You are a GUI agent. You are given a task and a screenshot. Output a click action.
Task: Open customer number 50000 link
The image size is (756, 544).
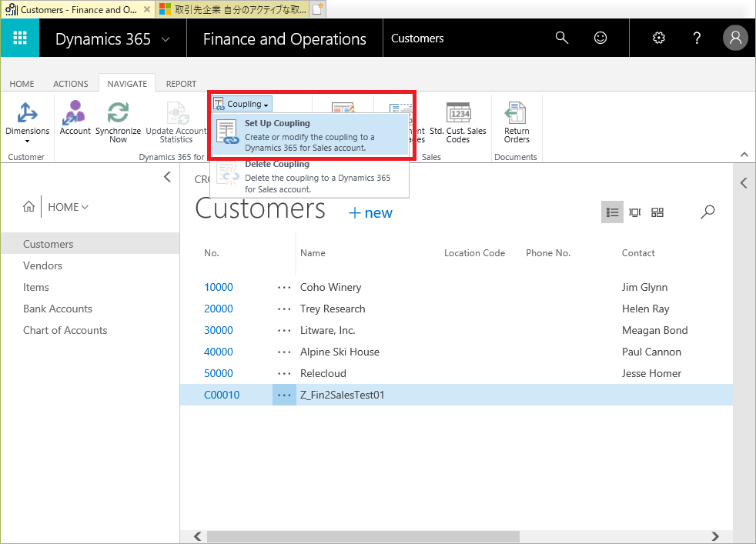point(219,373)
